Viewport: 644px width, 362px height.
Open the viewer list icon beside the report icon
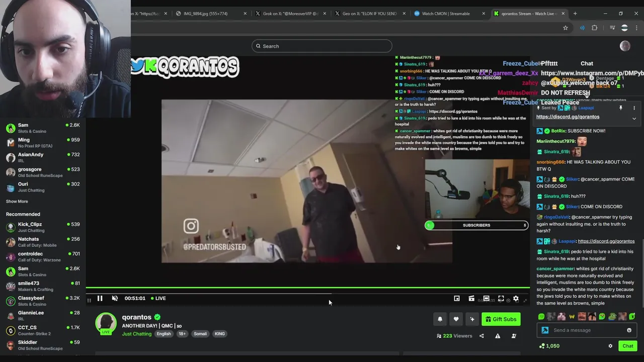pyautogui.click(x=514, y=336)
